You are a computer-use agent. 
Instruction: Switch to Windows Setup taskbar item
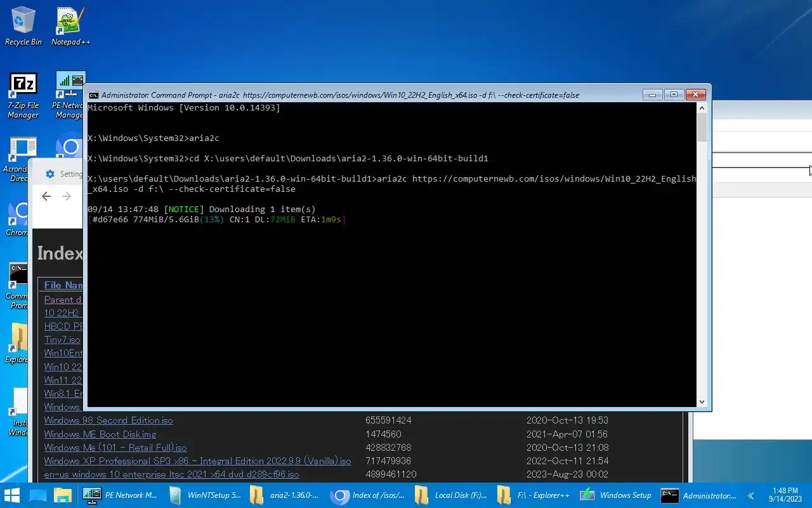coord(617,495)
